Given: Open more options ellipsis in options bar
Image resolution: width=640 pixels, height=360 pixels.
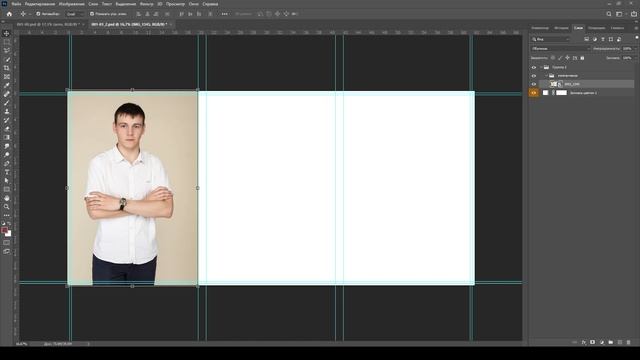Looking at the screenshot, I should click(x=224, y=14).
